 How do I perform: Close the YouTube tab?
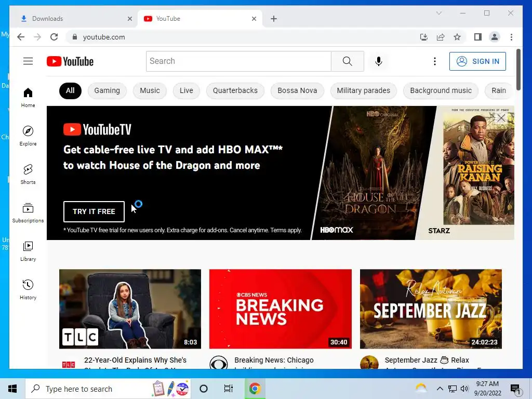tap(254, 19)
